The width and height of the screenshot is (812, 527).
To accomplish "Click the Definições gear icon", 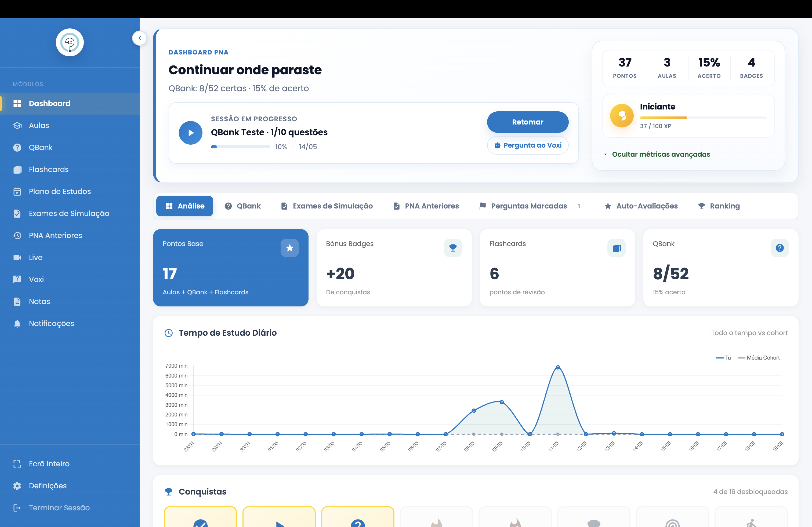I will pos(17,486).
